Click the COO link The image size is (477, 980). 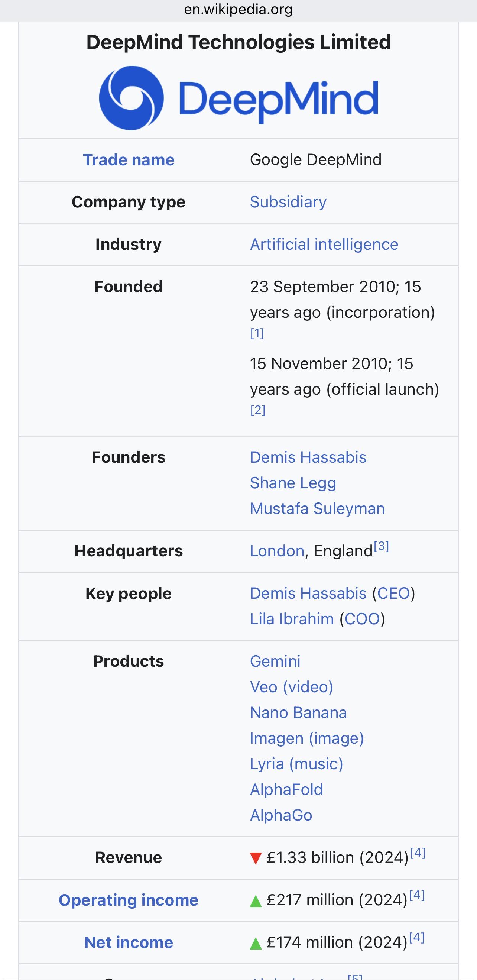[x=362, y=619]
